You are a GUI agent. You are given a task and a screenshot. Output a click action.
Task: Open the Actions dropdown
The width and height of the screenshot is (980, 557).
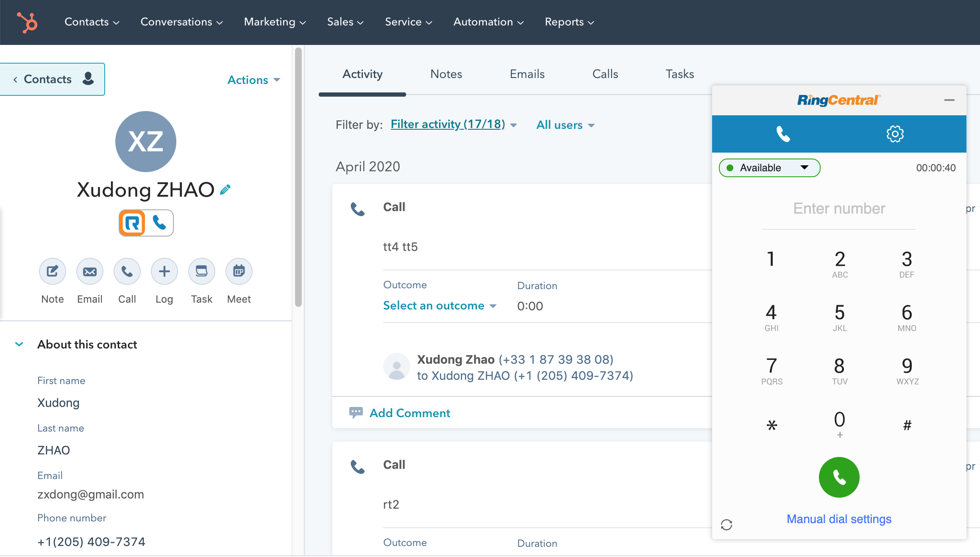tap(254, 80)
